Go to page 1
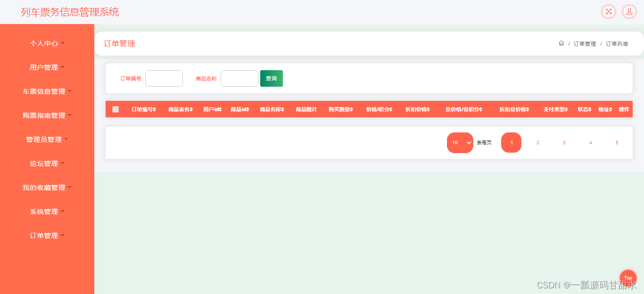644x294 pixels. click(511, 143)
